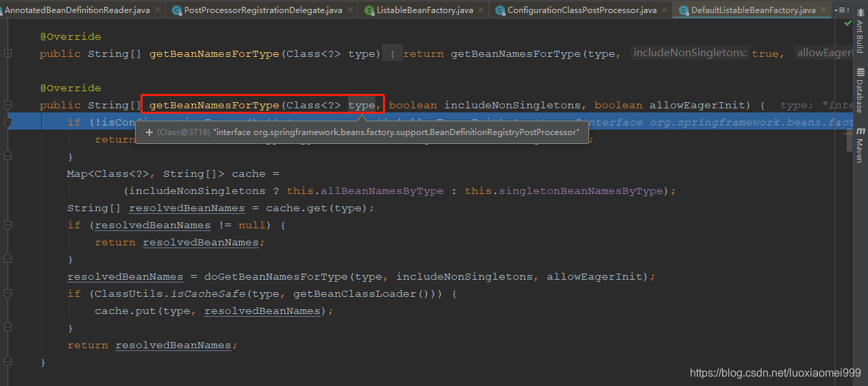This screenshot has height=386, width=868.
Task: Close the AnnotatedBeanDefinitionReader.java tab
Action: (158, 10)
